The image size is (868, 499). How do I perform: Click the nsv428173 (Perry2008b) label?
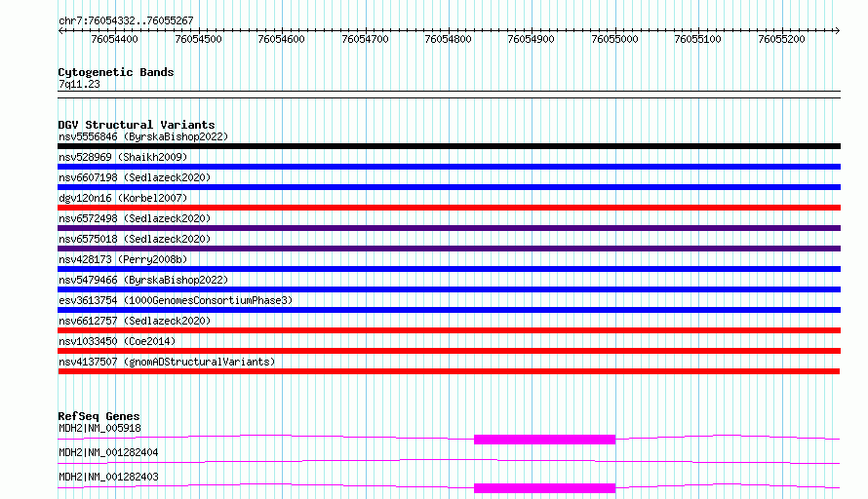tap(123, 259)
